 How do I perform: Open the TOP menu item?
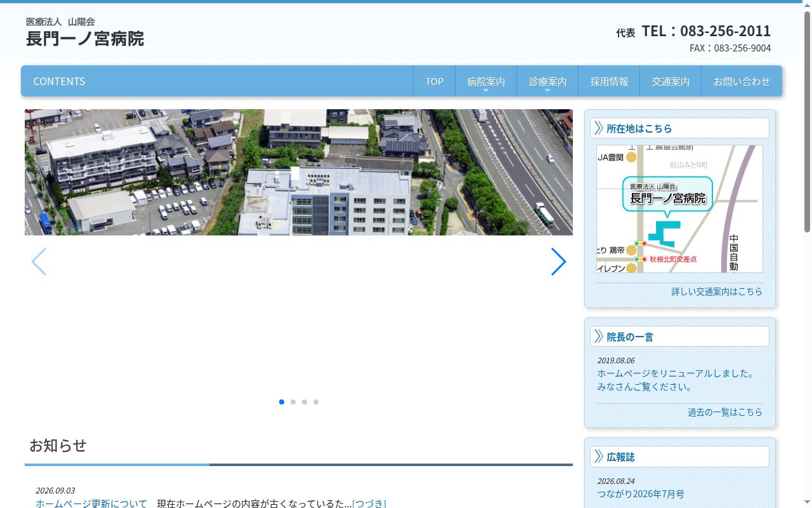(434, 81)
